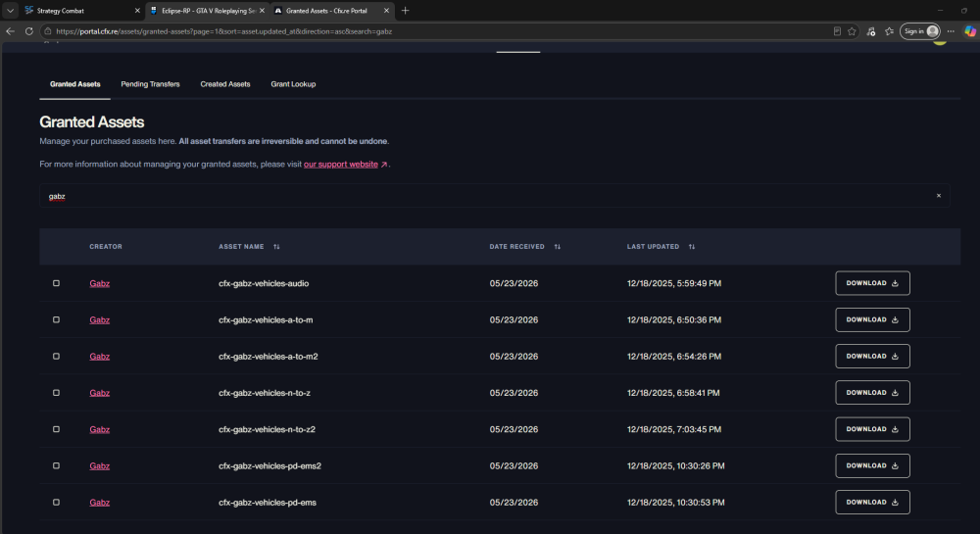Open tab list dropdown arrow
The width and height of the screenshot is (980, 534).
click(x=10, y=11)
